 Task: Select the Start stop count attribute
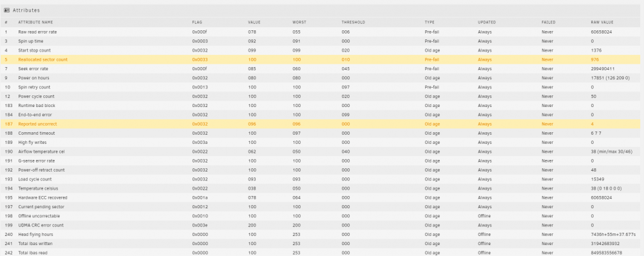point(34,50)
